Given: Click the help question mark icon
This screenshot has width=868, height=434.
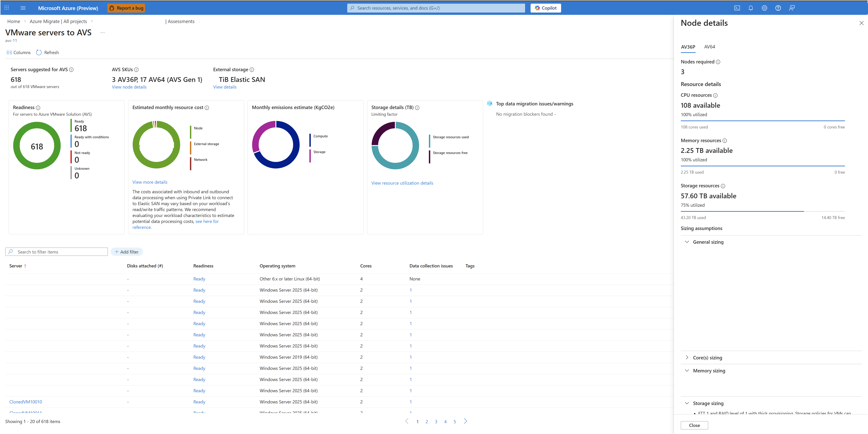Looking at the screenshot, I should pyautogui.click(x=778, y=8).
